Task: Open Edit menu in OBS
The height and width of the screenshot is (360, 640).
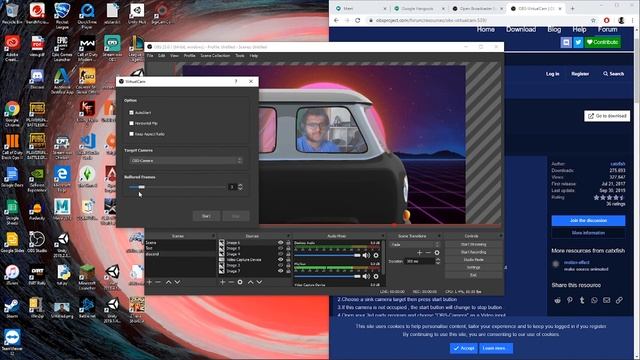Action: (162, 56)
